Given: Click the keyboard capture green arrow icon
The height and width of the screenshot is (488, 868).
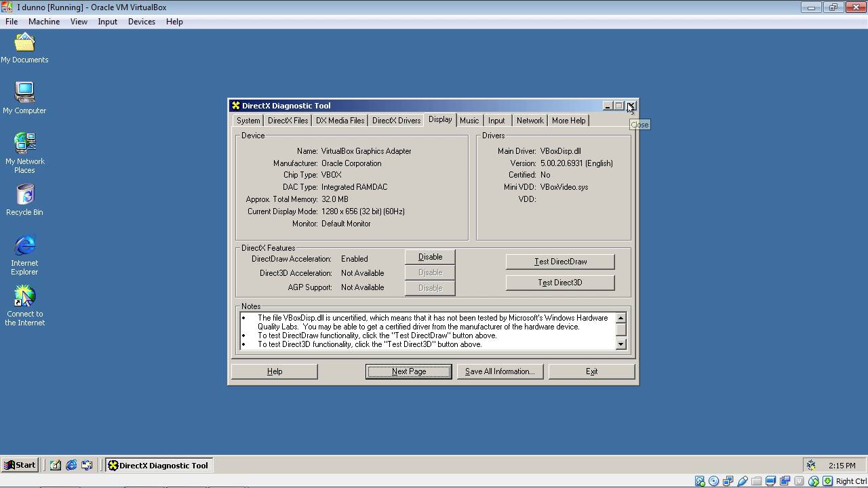Looking at the screenshot, I should tap(827, 481).
